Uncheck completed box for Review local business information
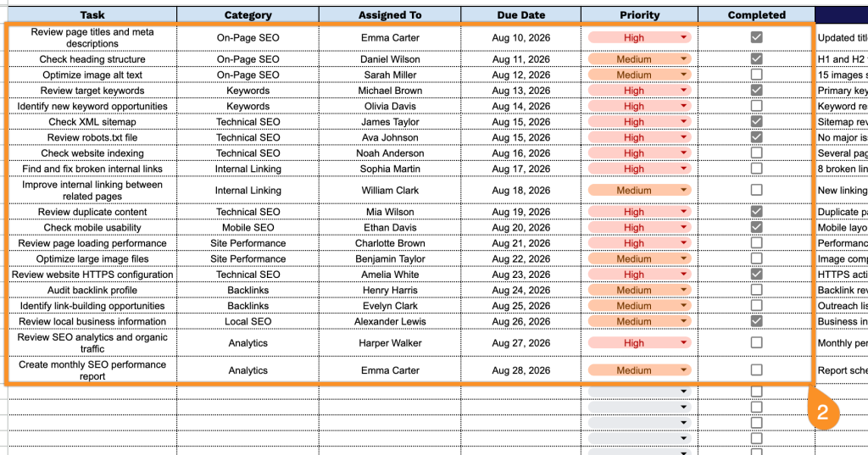The height and width of the screenshot is (455, 868). point(756,321)
